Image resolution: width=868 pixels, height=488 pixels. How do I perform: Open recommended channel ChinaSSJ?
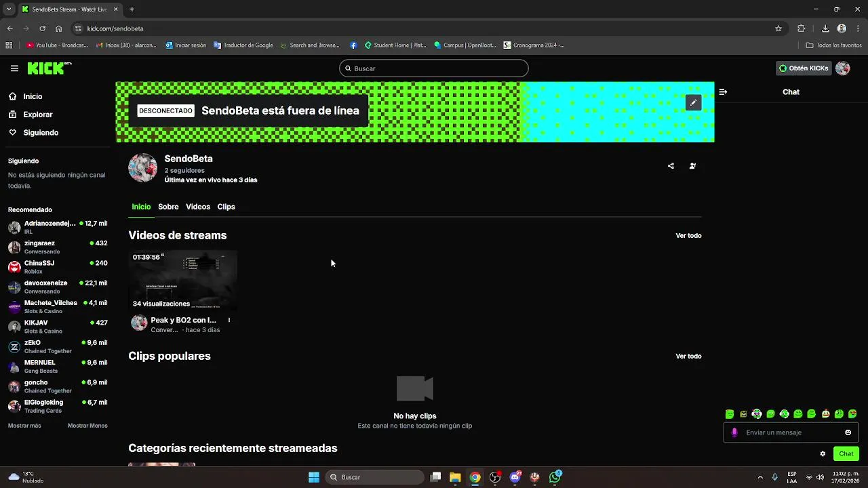58,267
